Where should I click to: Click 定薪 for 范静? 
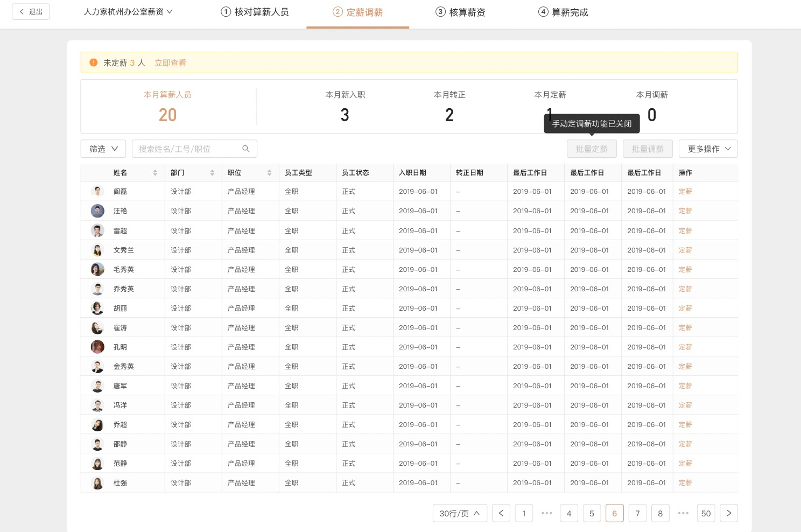pos(685,463)
